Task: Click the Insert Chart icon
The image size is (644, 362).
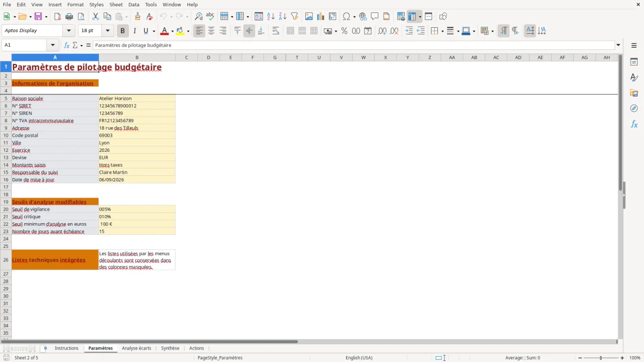Action: (321, 17)
